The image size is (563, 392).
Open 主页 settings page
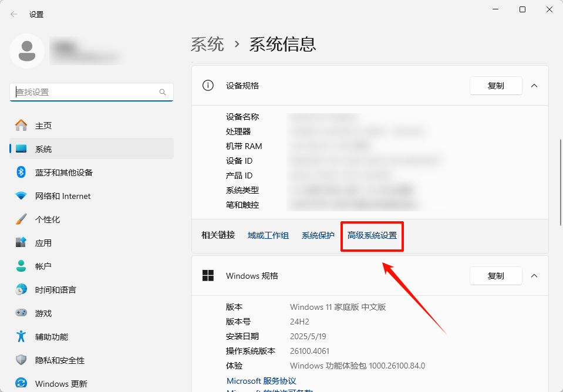pos(92,125)
